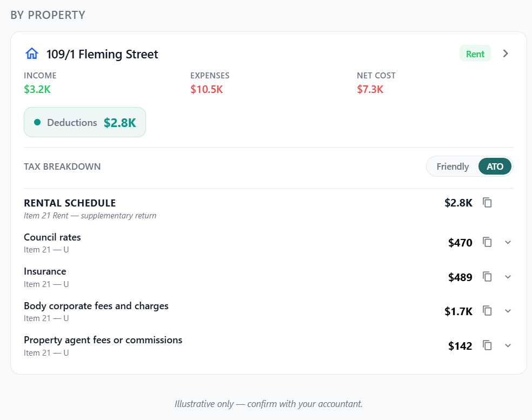
Task: Expand the Insurance row details
Action: pyautogui.click(x=508, y=277)
